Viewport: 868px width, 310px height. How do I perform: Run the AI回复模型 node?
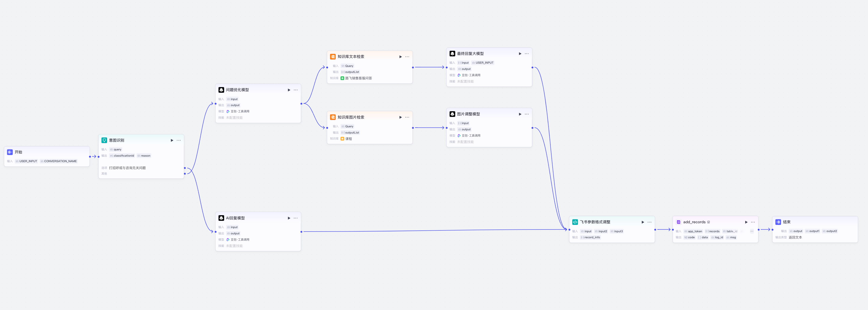tap(289, 218)
